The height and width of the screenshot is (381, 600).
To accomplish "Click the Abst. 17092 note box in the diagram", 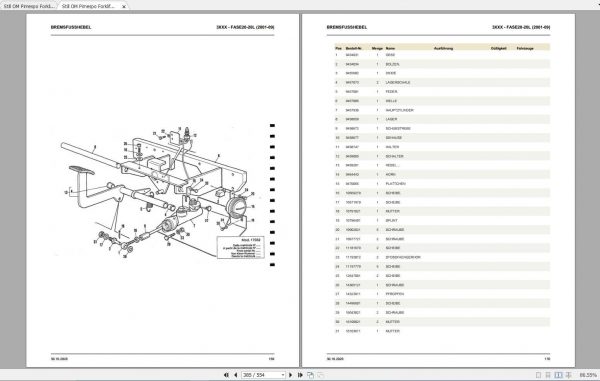I will tap(240, 247).
